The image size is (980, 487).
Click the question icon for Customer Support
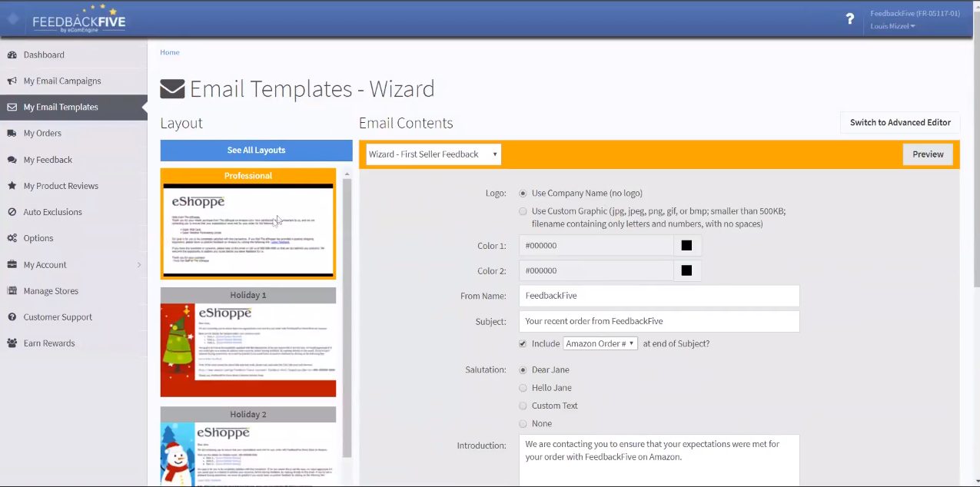12,317
